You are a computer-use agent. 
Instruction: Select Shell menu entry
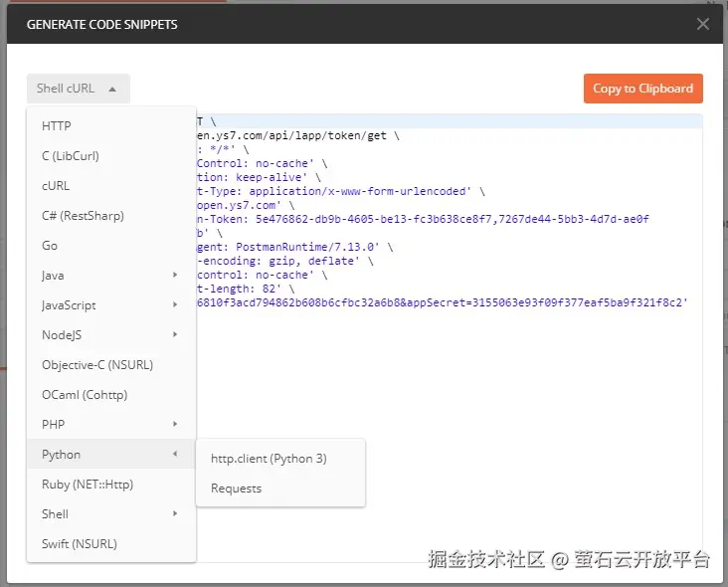[111, 514]
